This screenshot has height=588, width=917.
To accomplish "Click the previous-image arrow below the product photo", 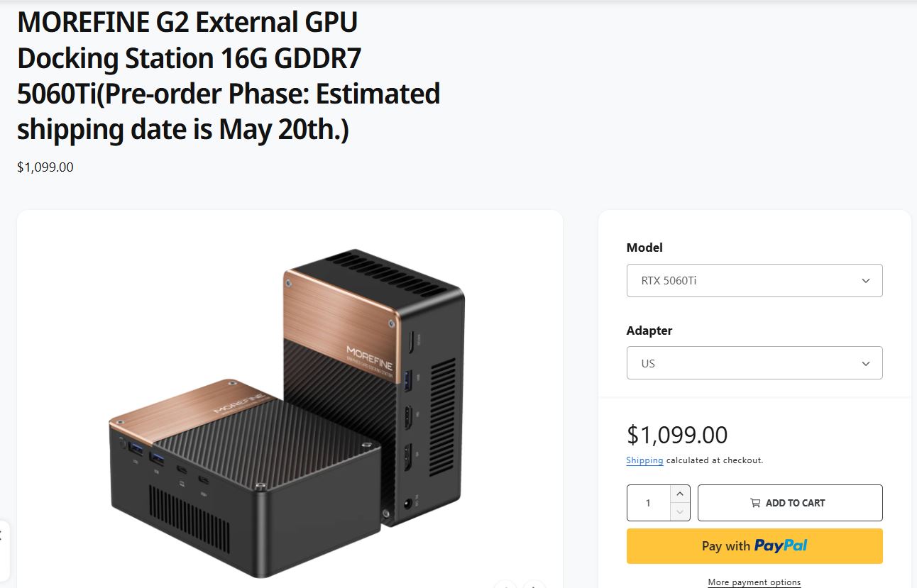I will pos(505,586).
